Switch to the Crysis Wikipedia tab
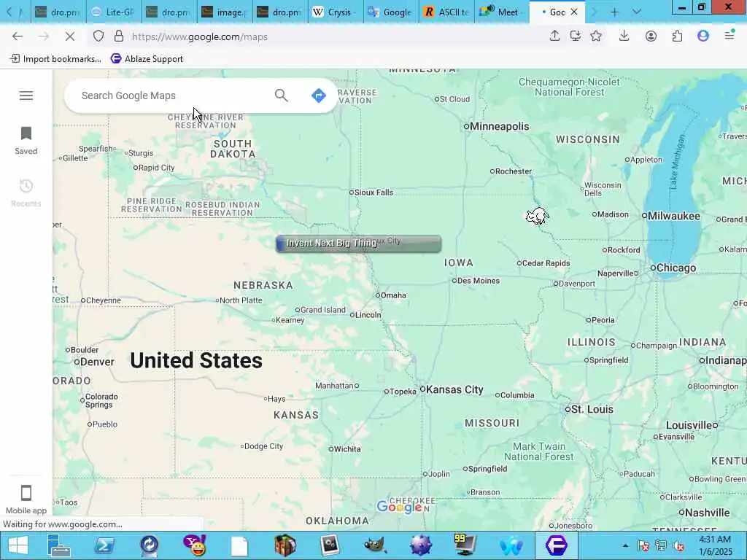Screen dimensions: 747x560 (336, 12)
